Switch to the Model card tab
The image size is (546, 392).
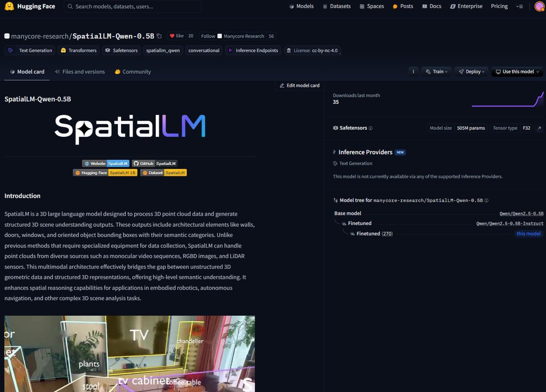coord(27,72)
